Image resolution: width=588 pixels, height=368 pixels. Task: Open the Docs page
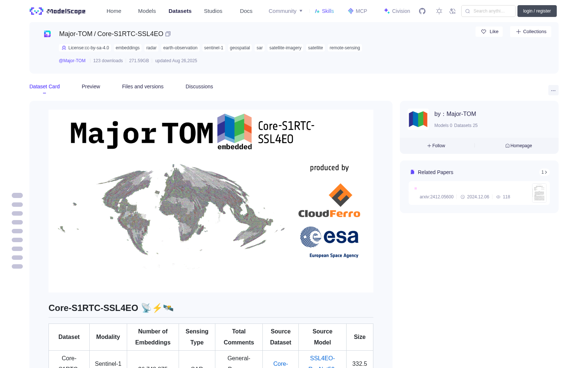tap(246, 11)
